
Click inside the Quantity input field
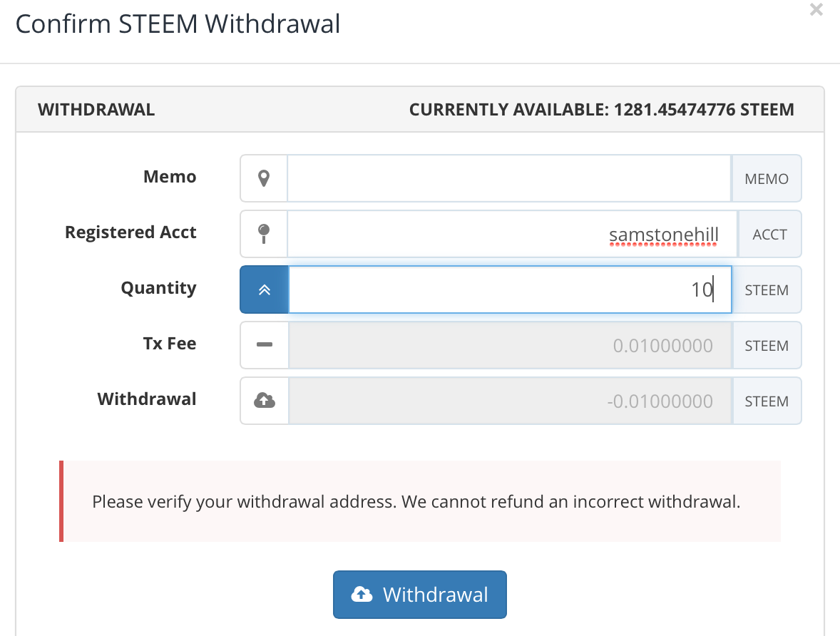pos(510,290)
